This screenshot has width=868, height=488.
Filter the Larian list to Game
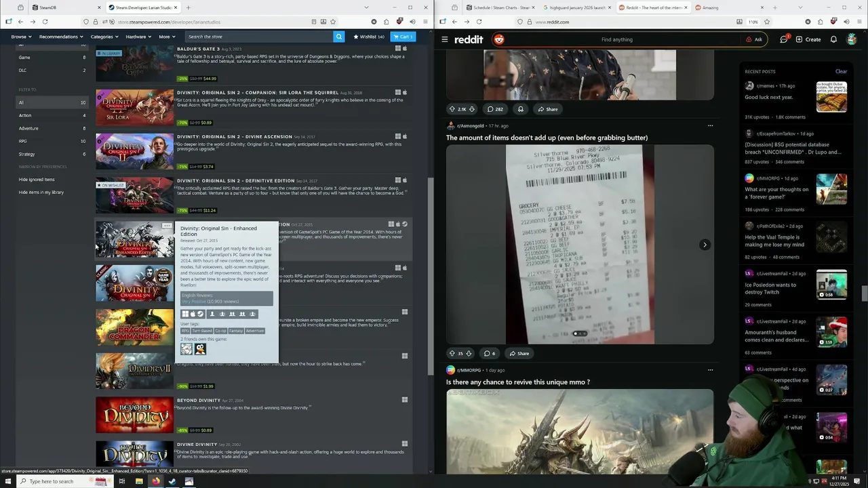click(52, 57)
